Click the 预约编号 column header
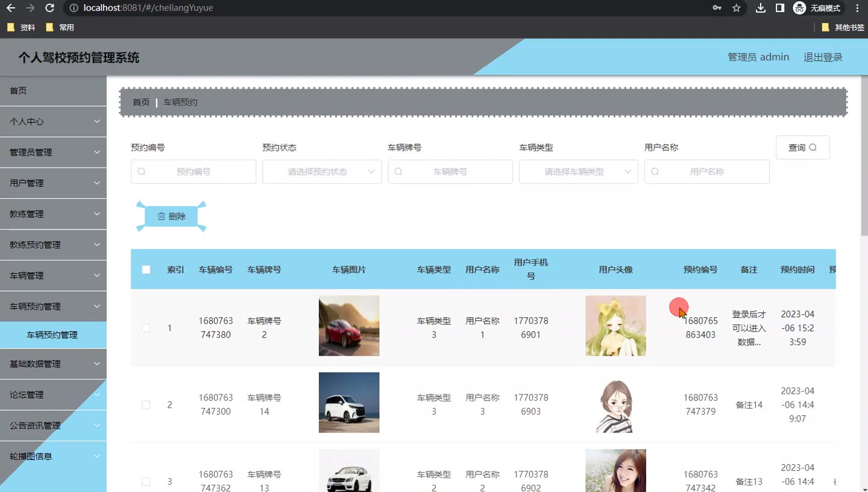The image size is (868, 492). pos(700,270)
